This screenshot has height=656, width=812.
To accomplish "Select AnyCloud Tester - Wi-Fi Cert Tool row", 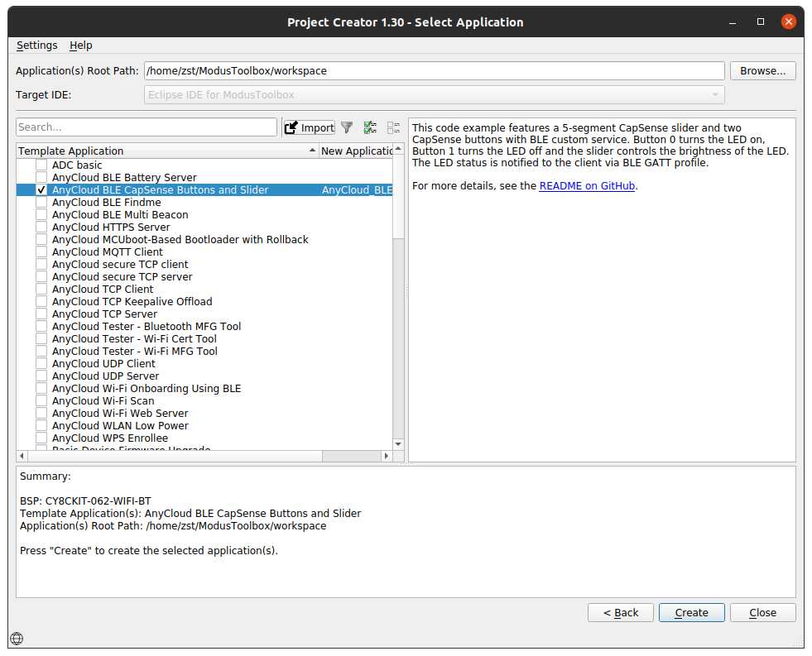I will (204, 339).
